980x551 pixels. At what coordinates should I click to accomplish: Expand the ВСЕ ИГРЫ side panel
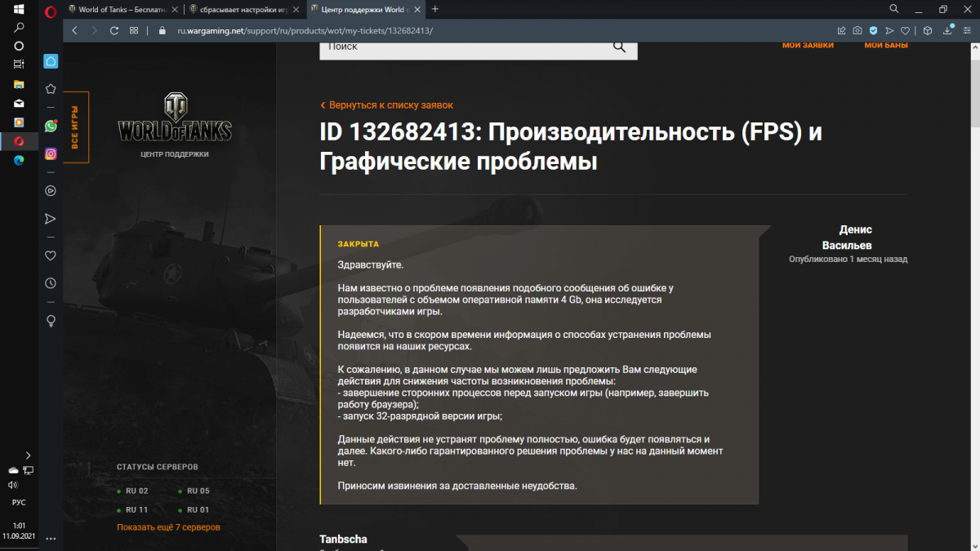click(76, 127)
